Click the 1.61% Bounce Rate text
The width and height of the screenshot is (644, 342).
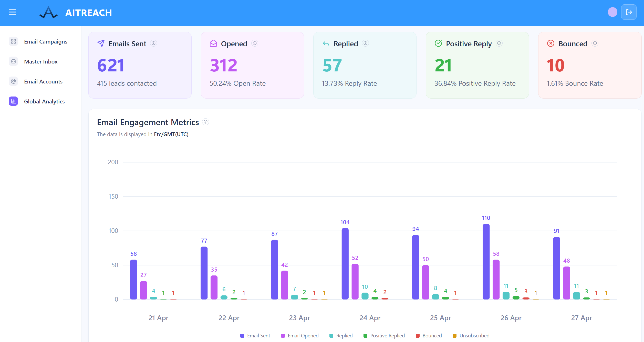click(575, 83)
